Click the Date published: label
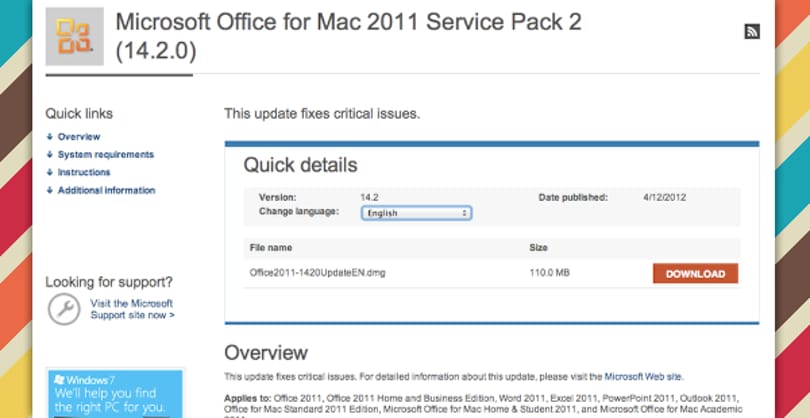 point(573,197)
